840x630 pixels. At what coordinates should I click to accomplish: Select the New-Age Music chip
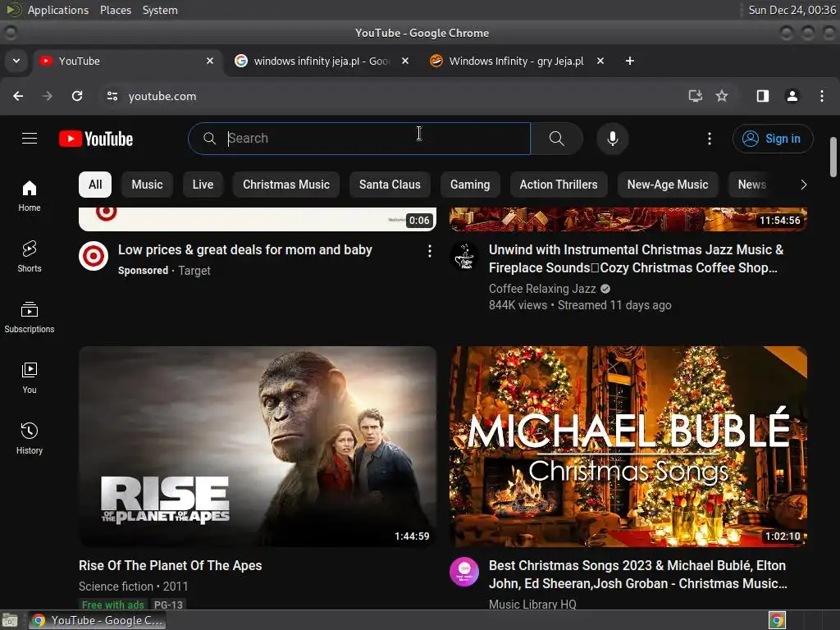click(x=668, y=185)
